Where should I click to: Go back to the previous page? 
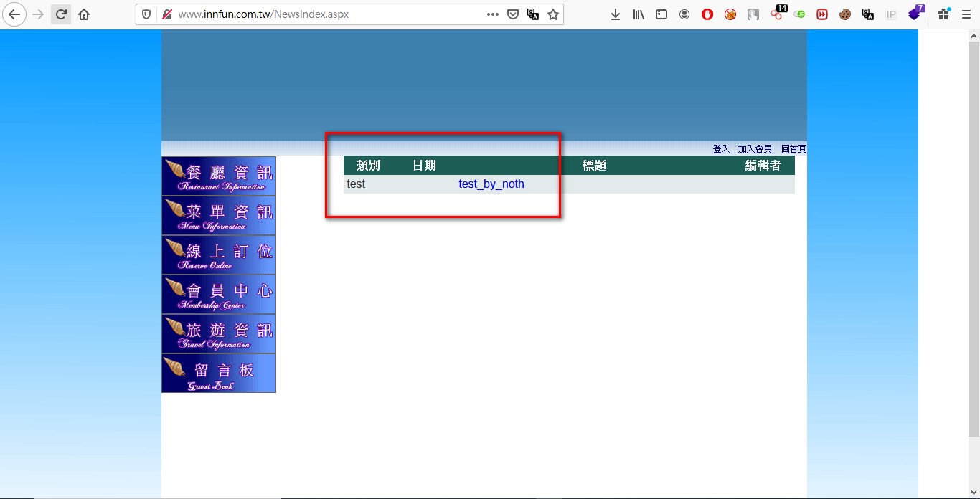pos(14,14)
